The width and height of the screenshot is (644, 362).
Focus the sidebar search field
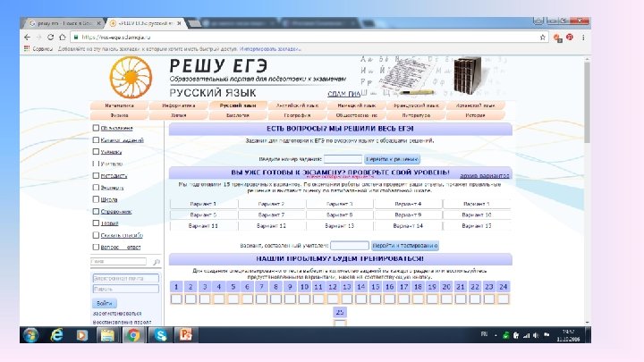119,261
